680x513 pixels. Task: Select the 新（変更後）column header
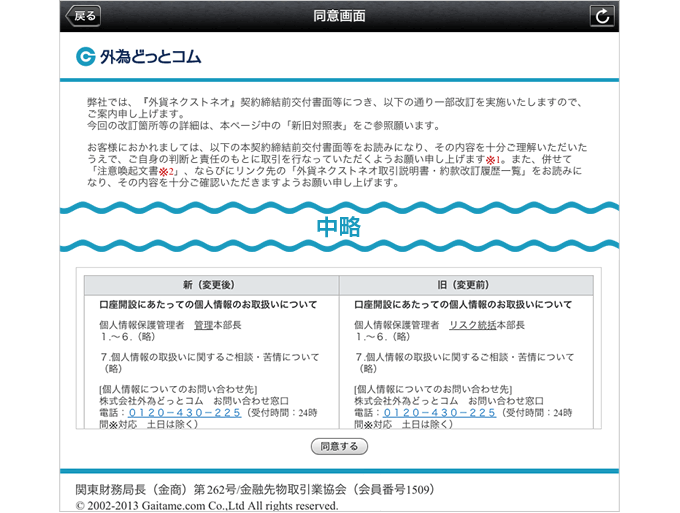pyautogui.click(x=209, y=284)
